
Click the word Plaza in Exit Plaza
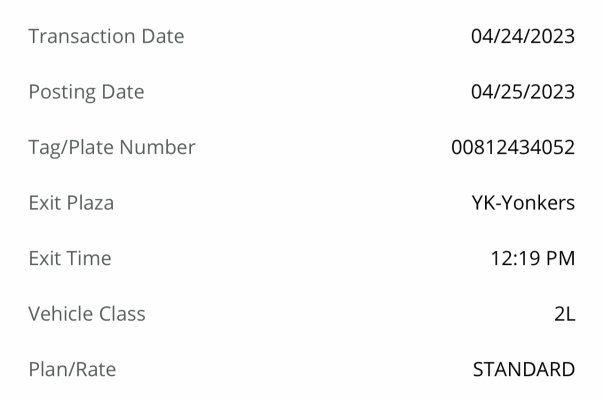pos(91,203)
